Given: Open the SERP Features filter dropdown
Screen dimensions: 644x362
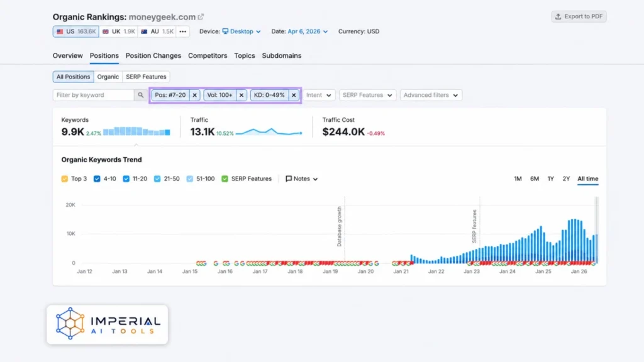Looking at the screenshot, I should coord(367,96).
